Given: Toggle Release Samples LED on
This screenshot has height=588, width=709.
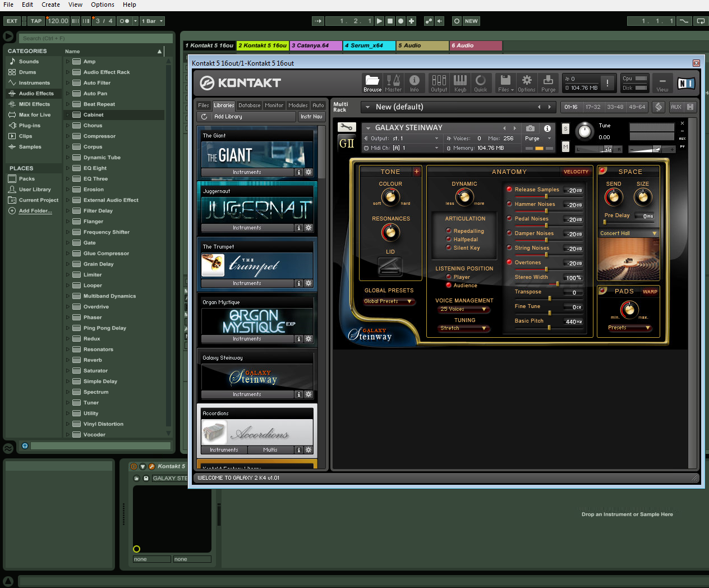Looking at the screenshot, I should point(509,189).
